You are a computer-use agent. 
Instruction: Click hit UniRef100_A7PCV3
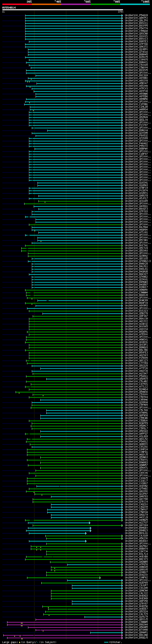point(136,89)
